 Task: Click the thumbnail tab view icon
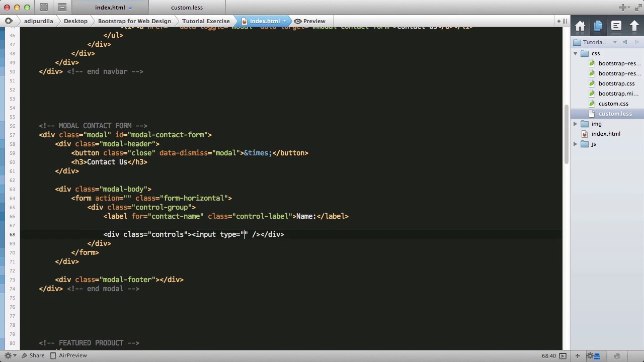(x=44, y=8)
